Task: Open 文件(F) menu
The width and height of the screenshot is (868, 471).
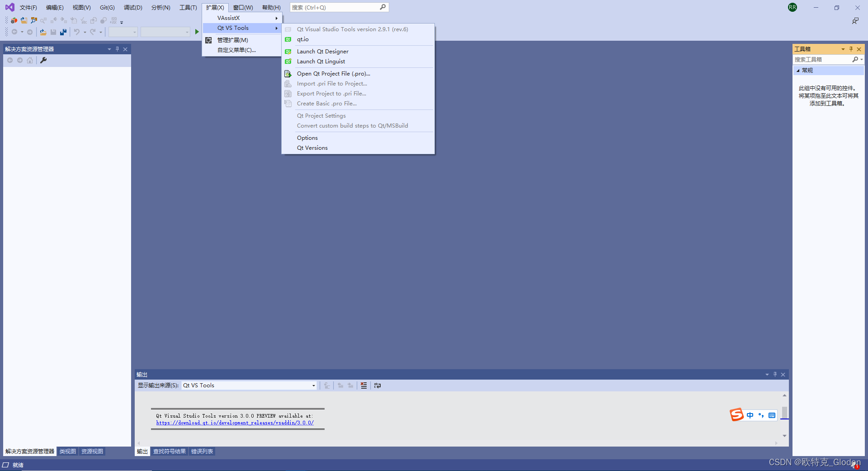Action: 28,8
